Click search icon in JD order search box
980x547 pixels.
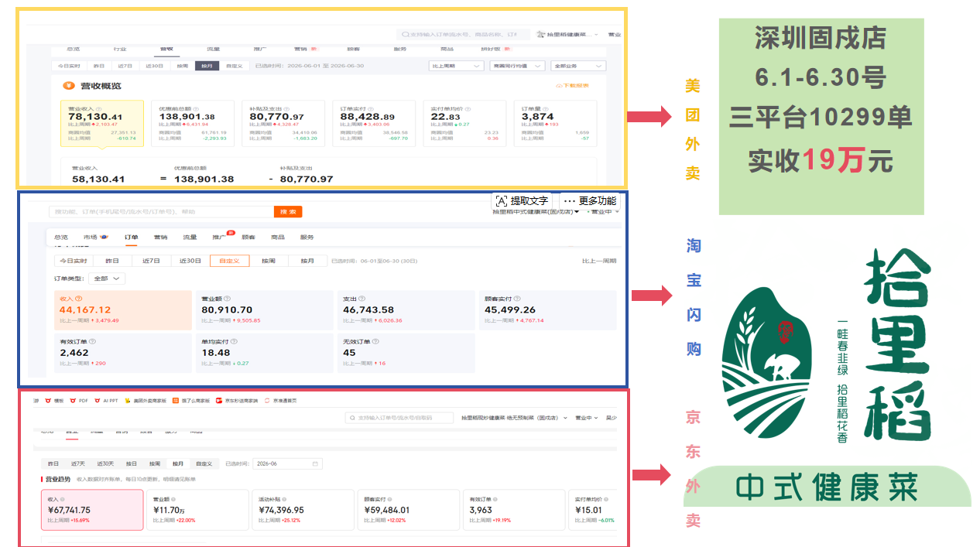point(353,418)
